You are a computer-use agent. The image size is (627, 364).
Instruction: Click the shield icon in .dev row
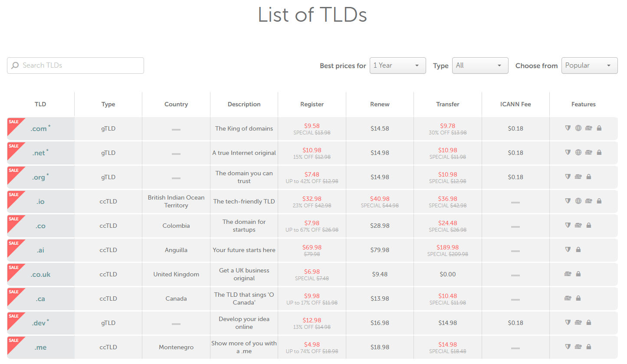click(x=568, y=322)
